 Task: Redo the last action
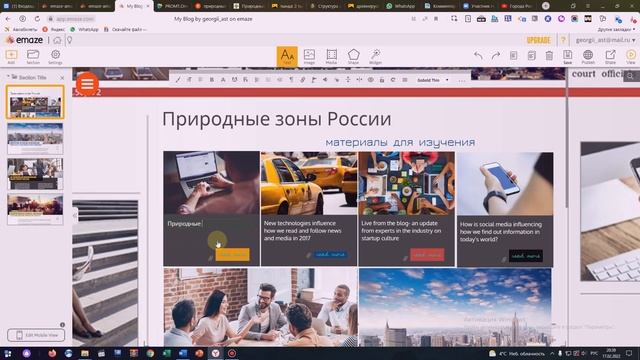click(x=496, y=56)
